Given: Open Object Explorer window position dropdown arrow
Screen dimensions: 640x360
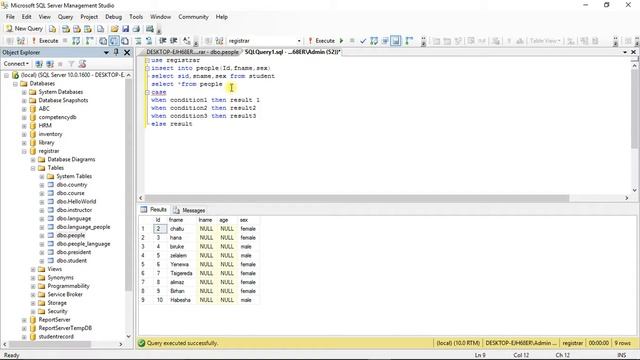Looking at the screenshot, I should tap(106, 53).
